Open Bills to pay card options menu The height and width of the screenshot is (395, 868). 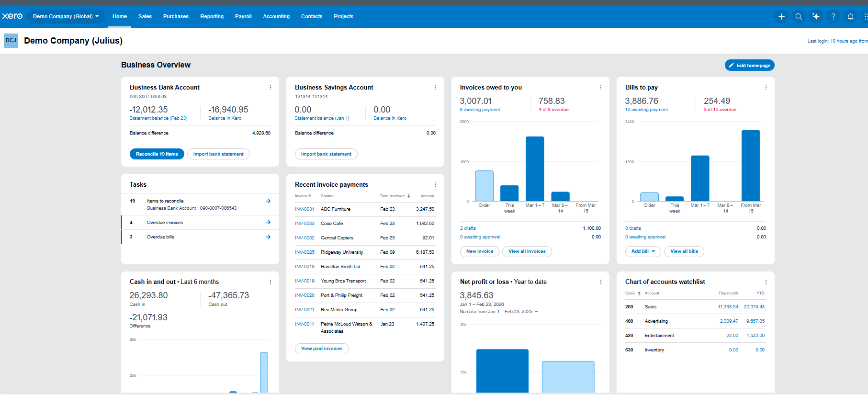[766, 88]
